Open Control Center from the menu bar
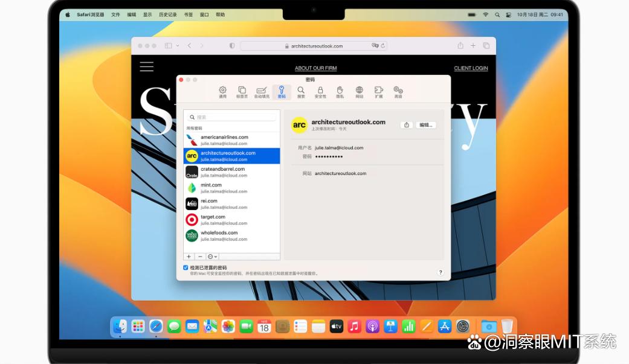 click(x=509, y=14)
